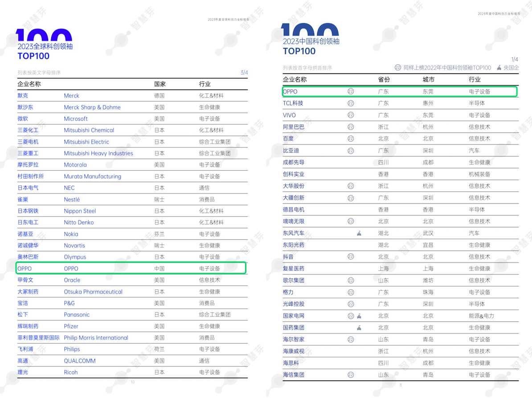The height and width of the screenshot is (398, 532).
Task: Click the 3/4 page indicator
Action: coord(244,73)
